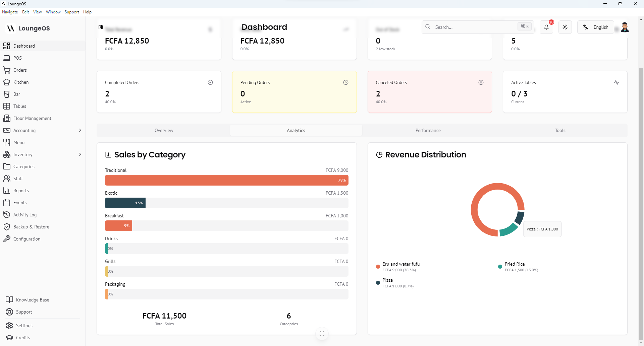The image size is (644, 346).
Task: Open Kitchen chef hat icon
Action: pos(7,82)
